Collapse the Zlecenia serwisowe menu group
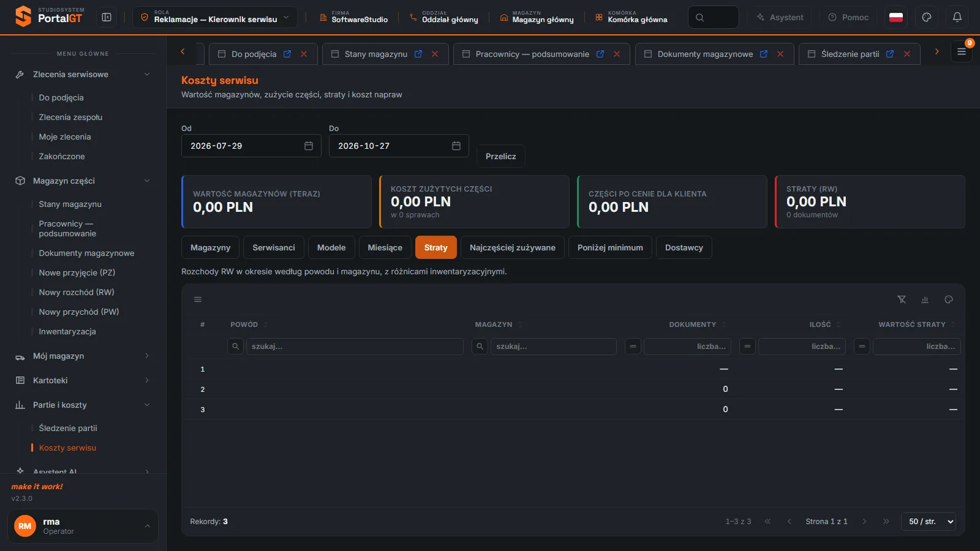Screen dimensions: 980x551 [83, 74]
